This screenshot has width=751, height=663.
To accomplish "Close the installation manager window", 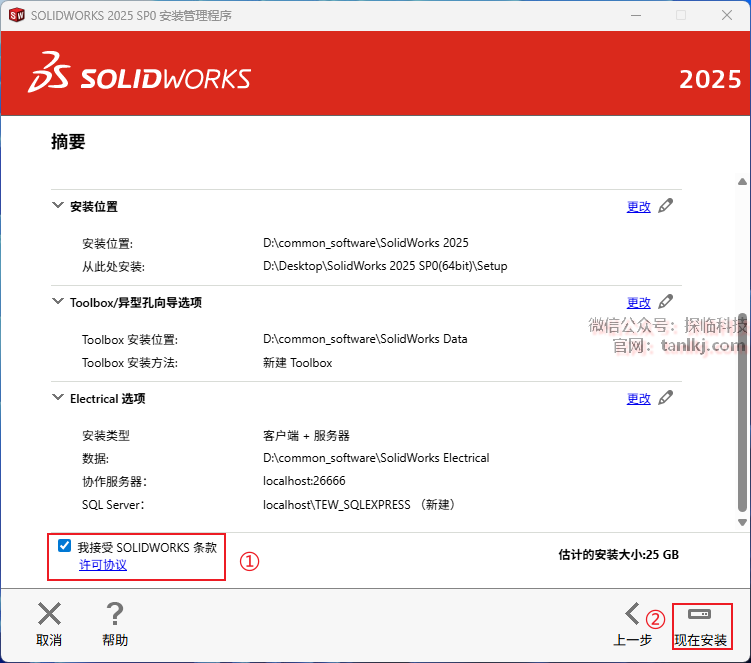I will click(727, 15).
